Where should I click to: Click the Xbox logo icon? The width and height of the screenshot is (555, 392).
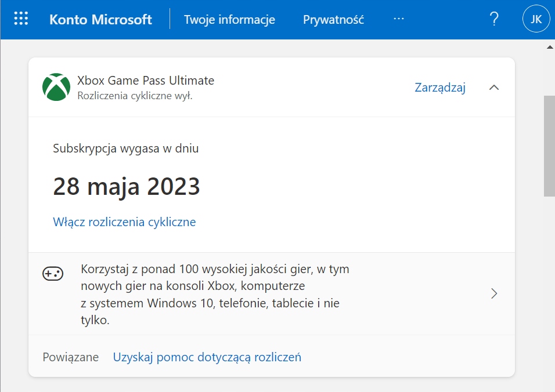tap(56, 87)
